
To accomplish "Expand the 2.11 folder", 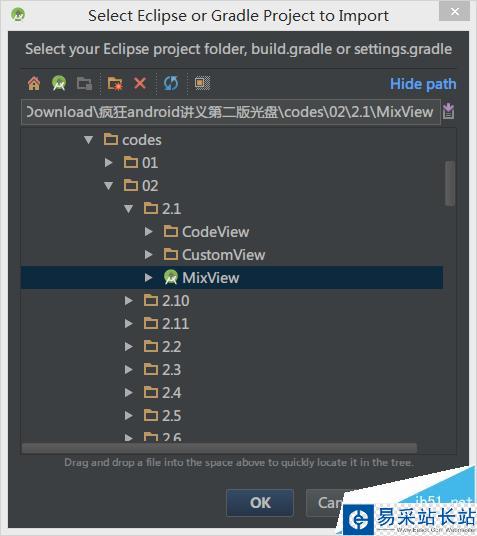I will coord(129,323).
